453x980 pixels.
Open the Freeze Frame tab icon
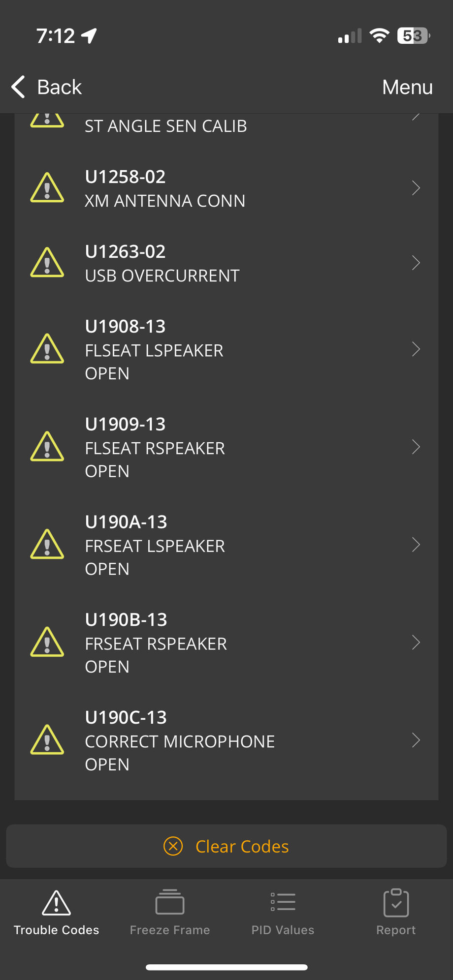click(170, 903)
